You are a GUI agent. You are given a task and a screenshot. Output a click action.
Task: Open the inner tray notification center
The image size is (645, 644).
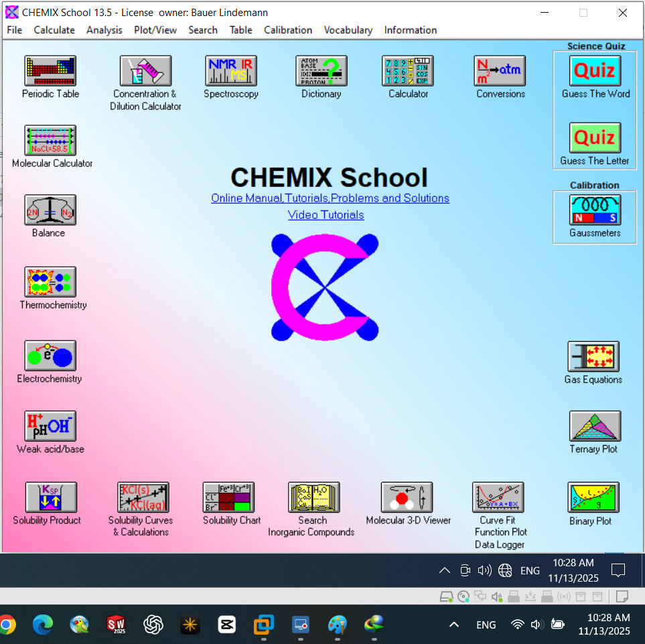pyautogui.click(x=618, y=571)
